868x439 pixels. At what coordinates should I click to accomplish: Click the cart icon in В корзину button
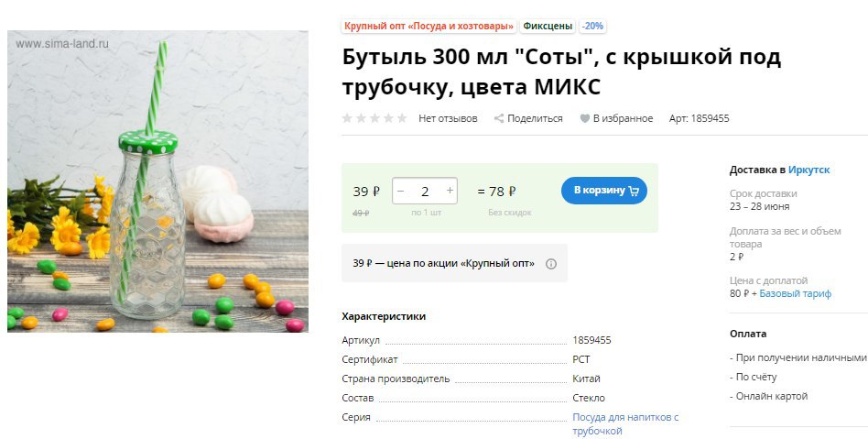coord(635,191)
